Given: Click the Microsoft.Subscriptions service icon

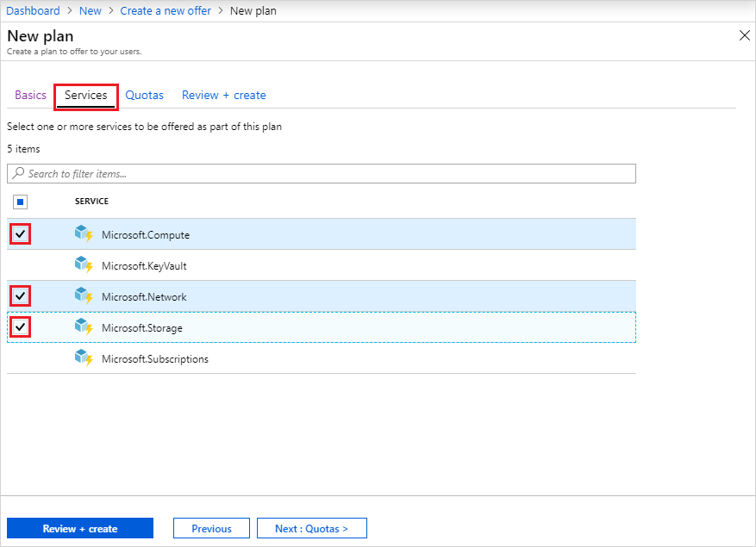Looking at the screenshot, I should click(x=84, y=358).
